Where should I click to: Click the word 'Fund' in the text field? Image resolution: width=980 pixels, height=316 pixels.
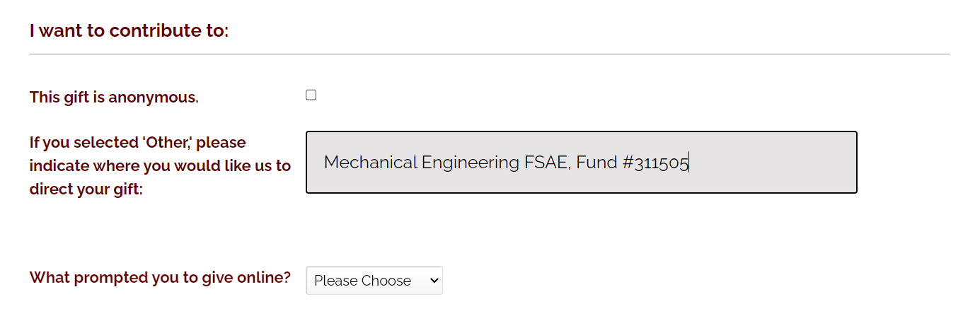click(596, 163)
